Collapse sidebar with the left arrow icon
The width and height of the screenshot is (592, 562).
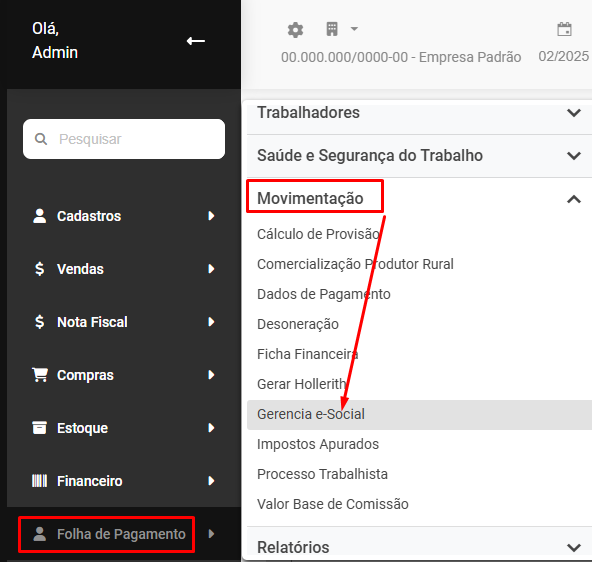(x=196, y=41)
